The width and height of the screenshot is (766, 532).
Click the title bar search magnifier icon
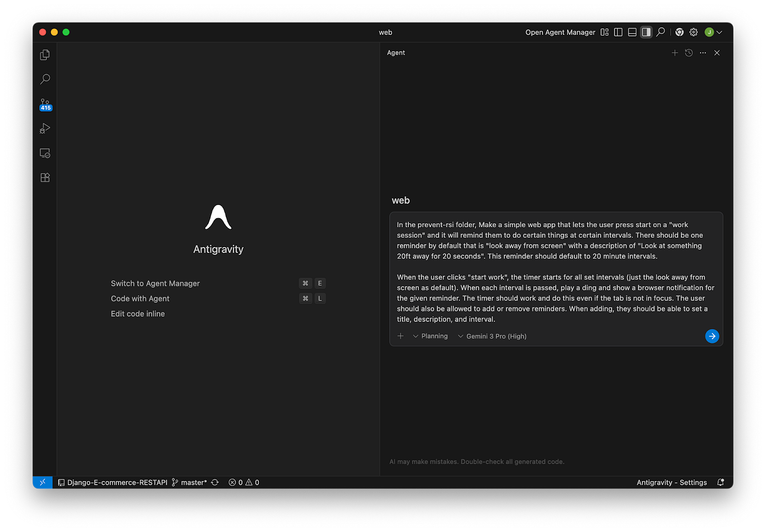click(661, 32)
